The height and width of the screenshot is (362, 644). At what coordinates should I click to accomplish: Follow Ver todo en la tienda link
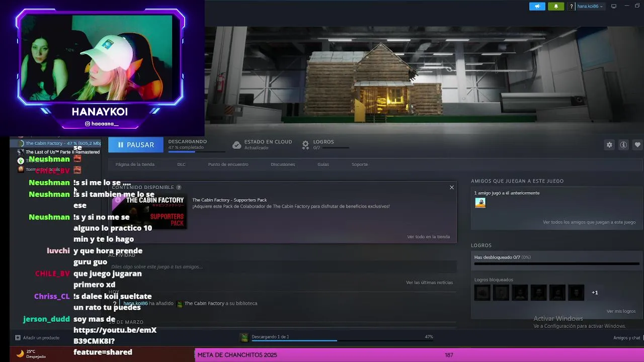click(429, 237)
